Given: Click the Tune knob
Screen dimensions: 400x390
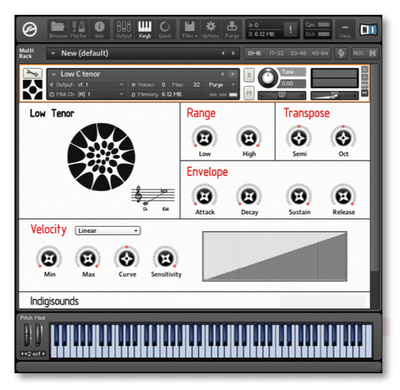Looking at the screenshot, I should (268, 78).
